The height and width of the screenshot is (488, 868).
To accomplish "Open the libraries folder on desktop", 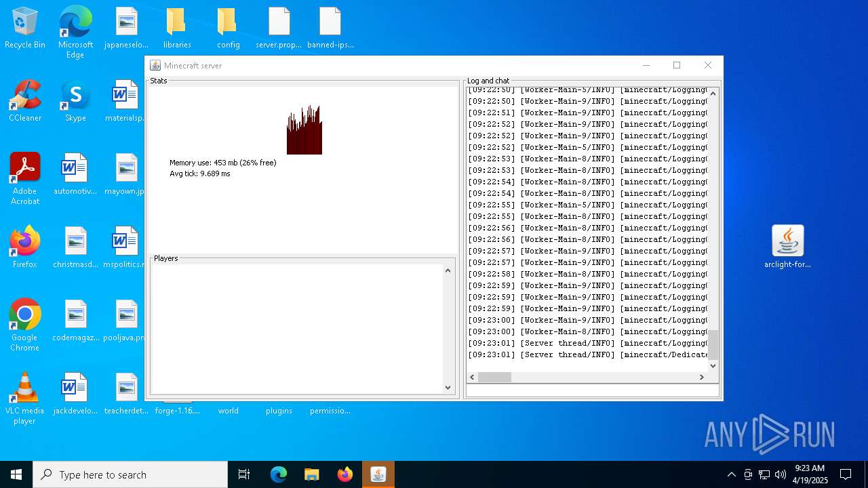I will (x=177, y=28).
